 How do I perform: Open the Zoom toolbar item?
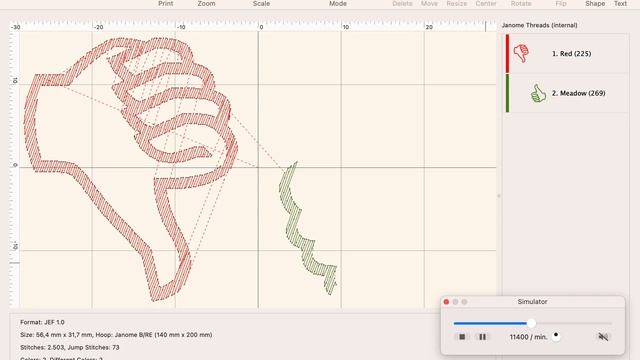point(207,4)
